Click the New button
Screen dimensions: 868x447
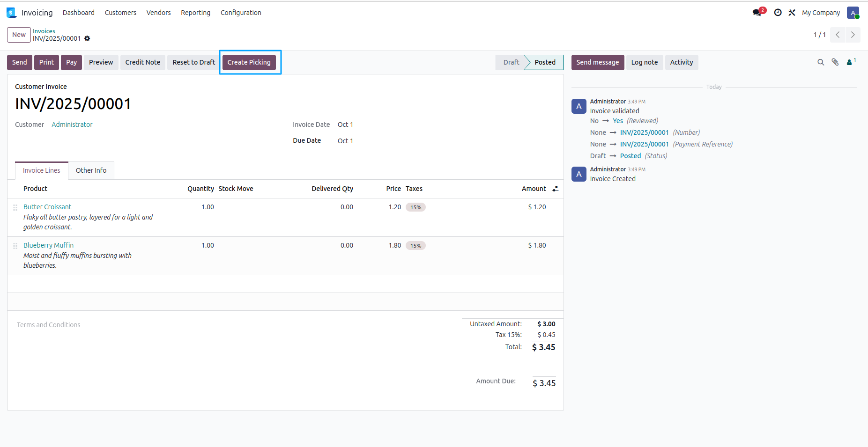(19, 35)
